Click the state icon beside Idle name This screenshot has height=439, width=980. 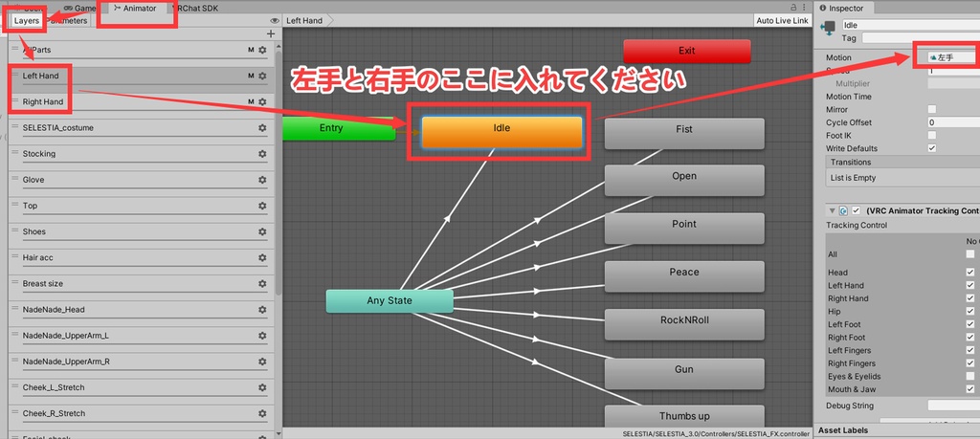[830, 28]
